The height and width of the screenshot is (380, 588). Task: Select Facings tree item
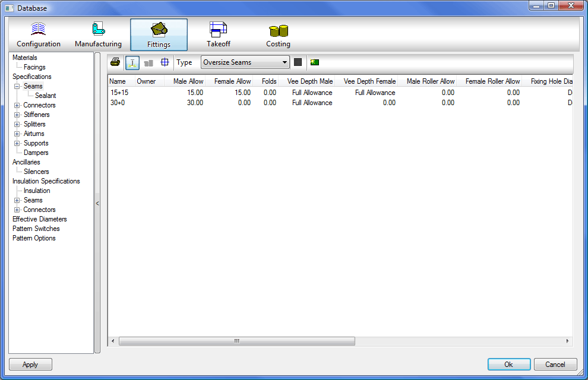pyautogui.click(x=34, y=67)
